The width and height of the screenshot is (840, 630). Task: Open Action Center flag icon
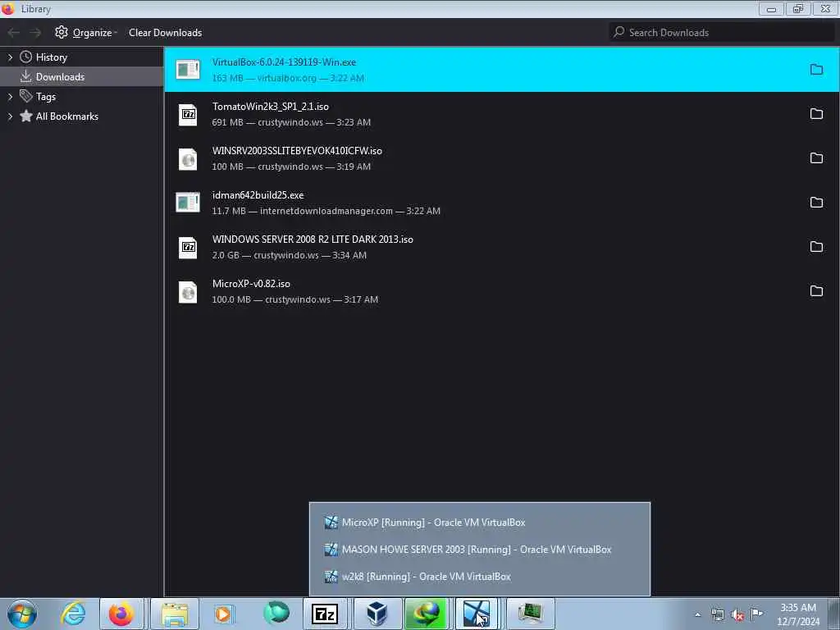756,614
